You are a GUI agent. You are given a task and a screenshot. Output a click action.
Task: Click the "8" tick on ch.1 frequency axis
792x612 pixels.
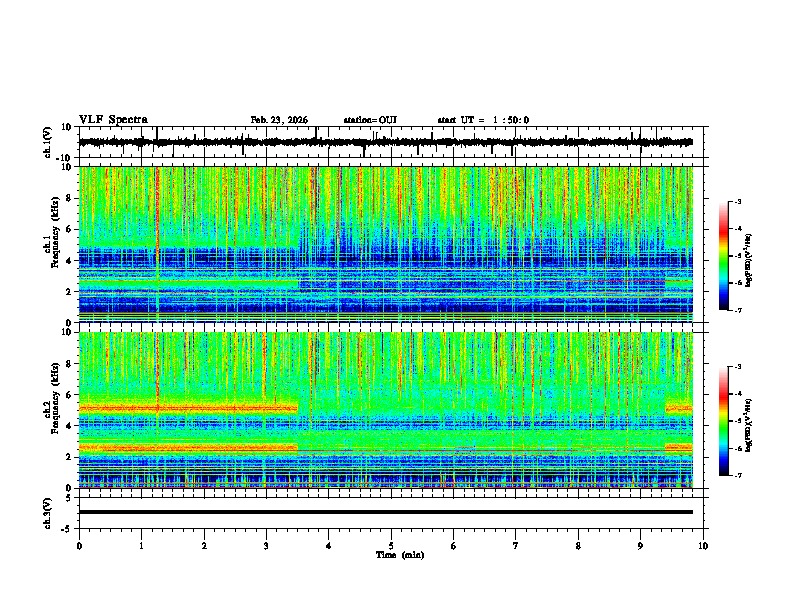(70, 198)
